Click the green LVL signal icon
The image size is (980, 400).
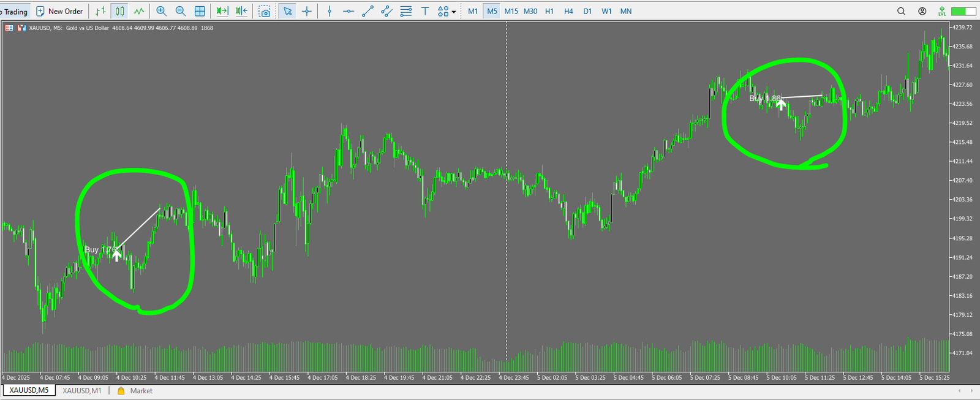pyautogui.click(x=942, y=11)
